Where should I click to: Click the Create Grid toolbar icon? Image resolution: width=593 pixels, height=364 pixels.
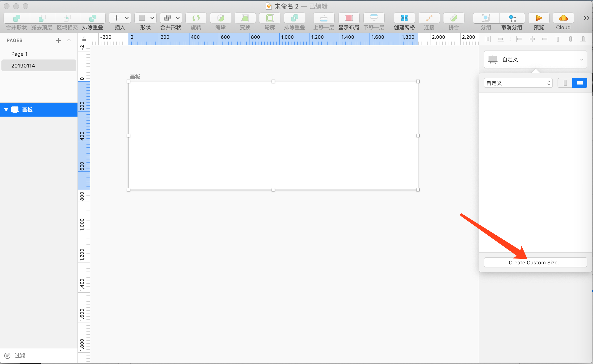(x=404, y=18)
